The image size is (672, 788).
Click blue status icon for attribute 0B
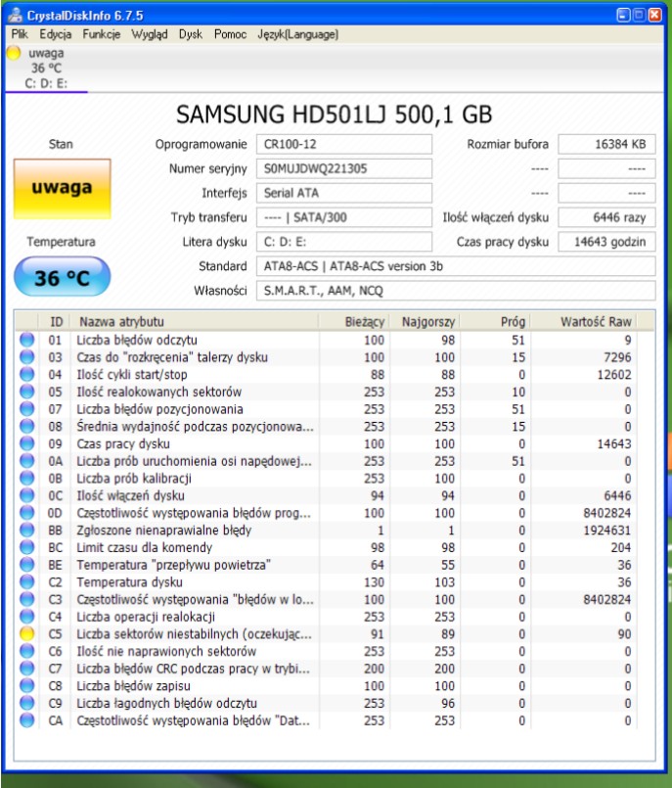[27, 479]
